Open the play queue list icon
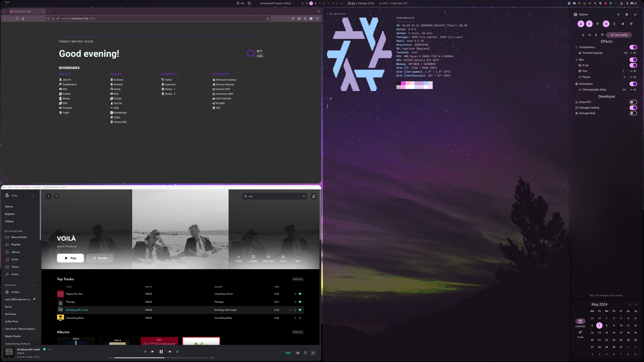 coord(305,353)
